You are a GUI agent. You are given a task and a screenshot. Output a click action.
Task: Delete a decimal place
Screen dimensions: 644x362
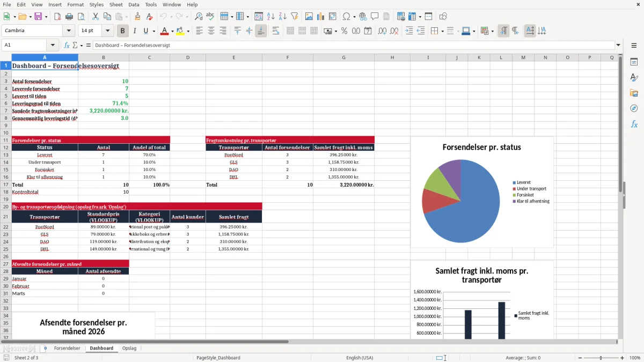pyautogui.click(x=394, y=31)
